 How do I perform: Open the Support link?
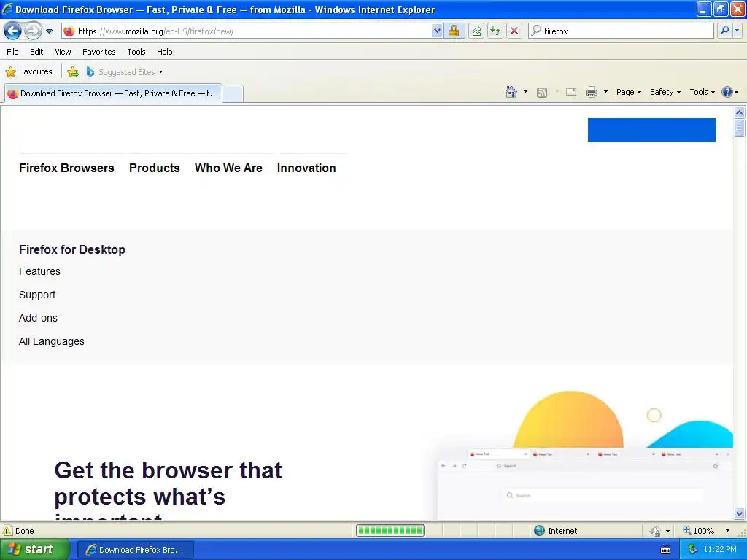click(x=37, y=295)
